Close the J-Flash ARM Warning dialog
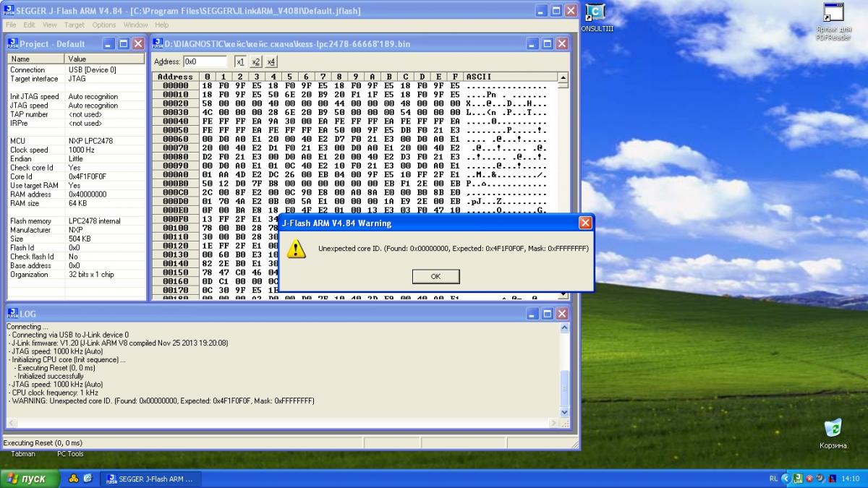Viewport: 868px width, 488px height. coord(585,223)
